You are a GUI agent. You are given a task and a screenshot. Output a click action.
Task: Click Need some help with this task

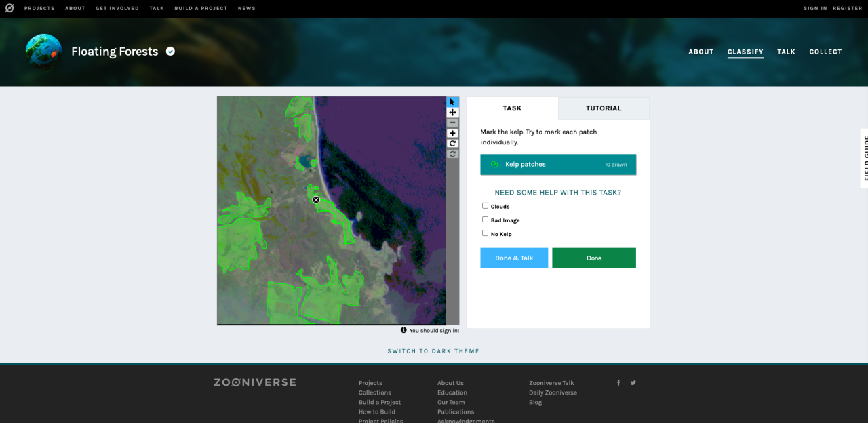tap(558, 193)
